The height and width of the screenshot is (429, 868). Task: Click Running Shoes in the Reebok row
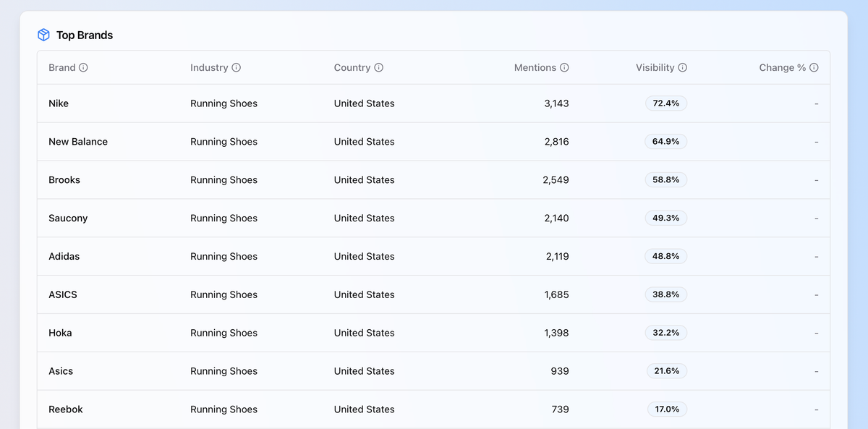click(224, 409)
